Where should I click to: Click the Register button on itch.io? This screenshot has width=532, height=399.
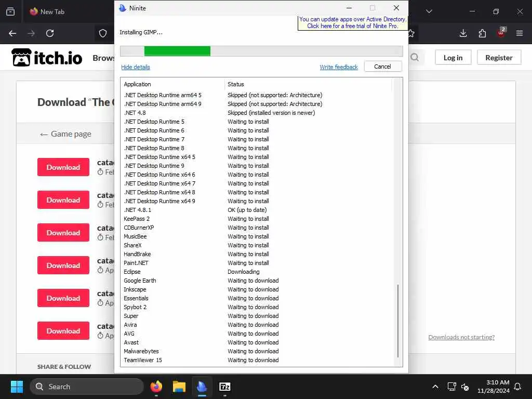(x=499, y=57)
